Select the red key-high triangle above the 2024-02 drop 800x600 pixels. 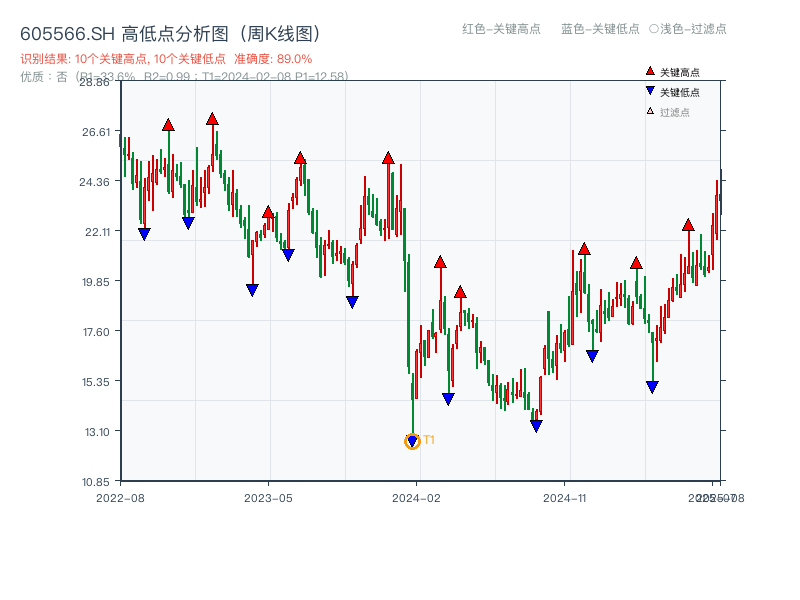[390, 158]
